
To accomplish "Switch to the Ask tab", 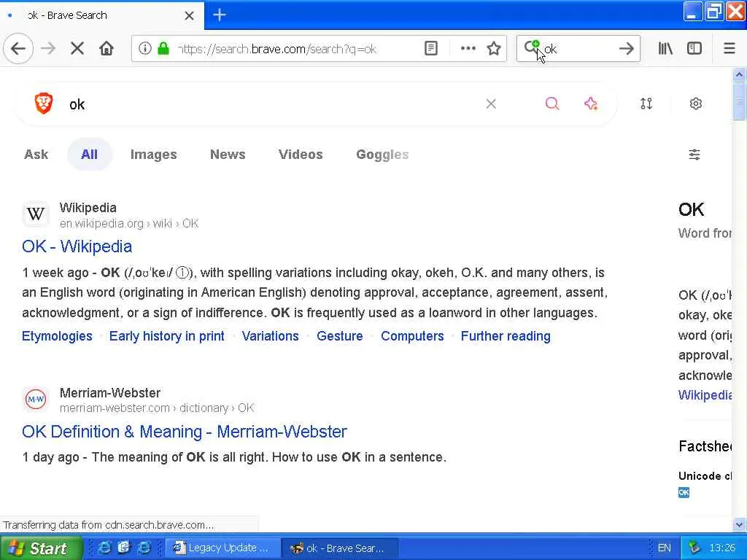I will (36, 155).
